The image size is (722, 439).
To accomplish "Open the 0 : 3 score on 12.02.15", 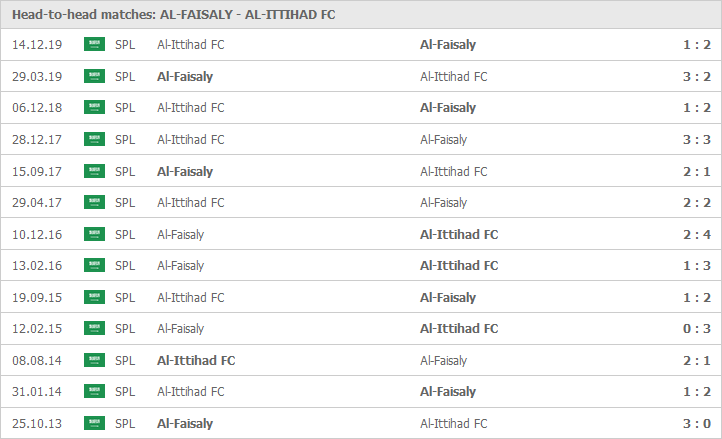I will coord(697,329).
